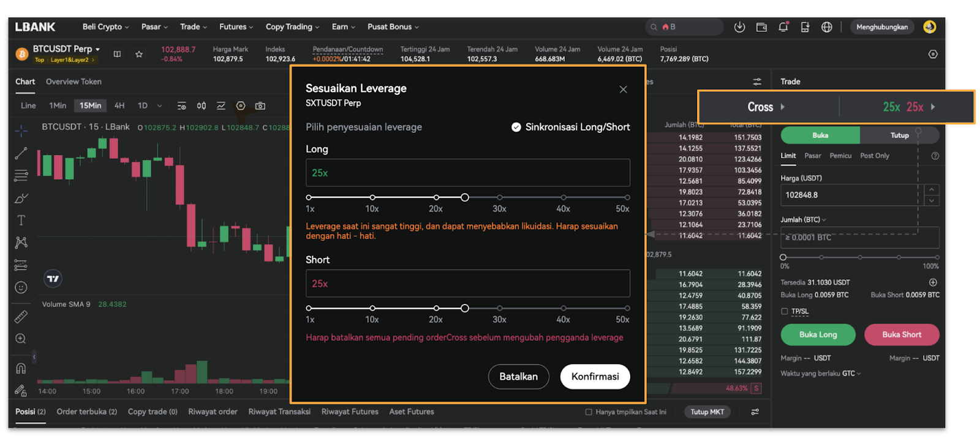Viewport: 980px width, 440px height.
Task: Expand Beli Crypto menu
Action: coord(105,27)
